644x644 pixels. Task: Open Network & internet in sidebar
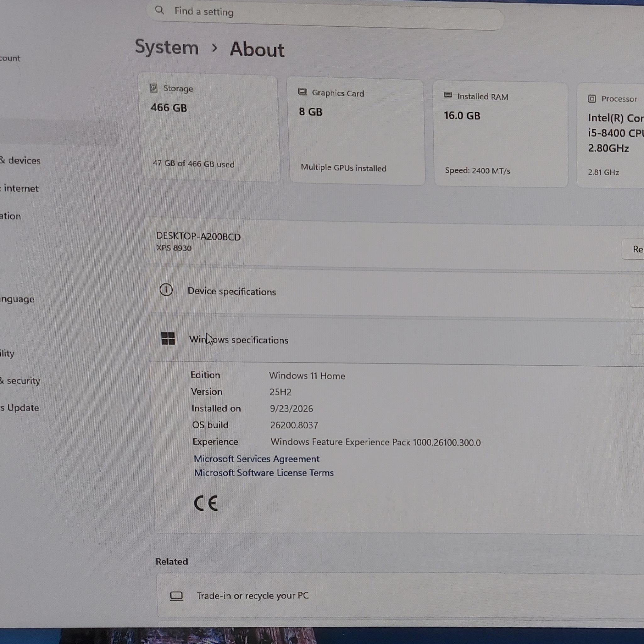tap(19, 188)
